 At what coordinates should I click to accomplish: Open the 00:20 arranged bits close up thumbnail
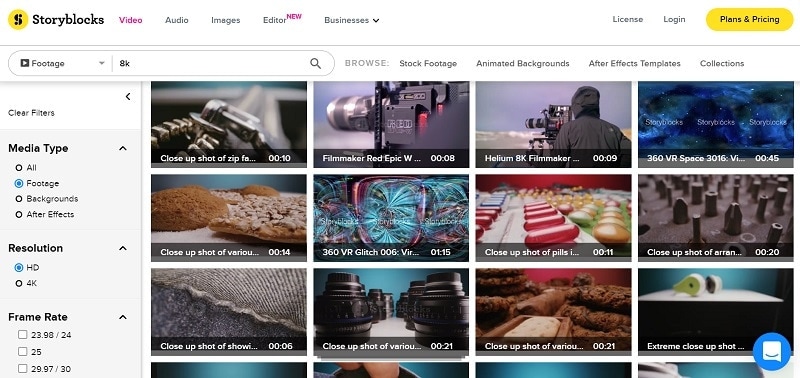click(716, 218)
